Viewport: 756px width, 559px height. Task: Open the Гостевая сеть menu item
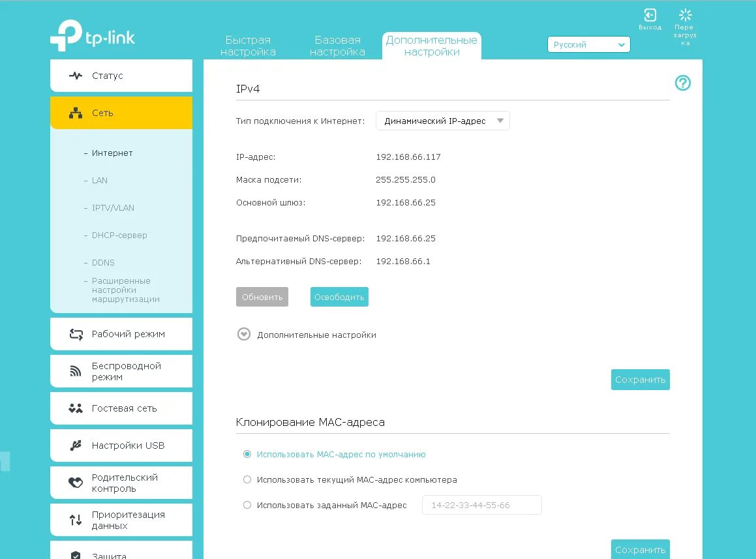click(121, 408)
